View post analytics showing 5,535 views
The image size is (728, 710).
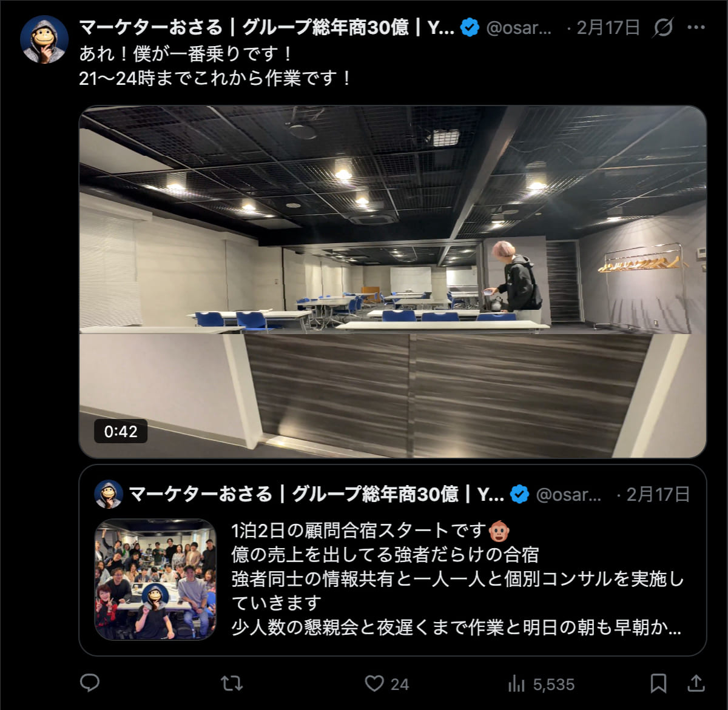[x=541, y=684]
